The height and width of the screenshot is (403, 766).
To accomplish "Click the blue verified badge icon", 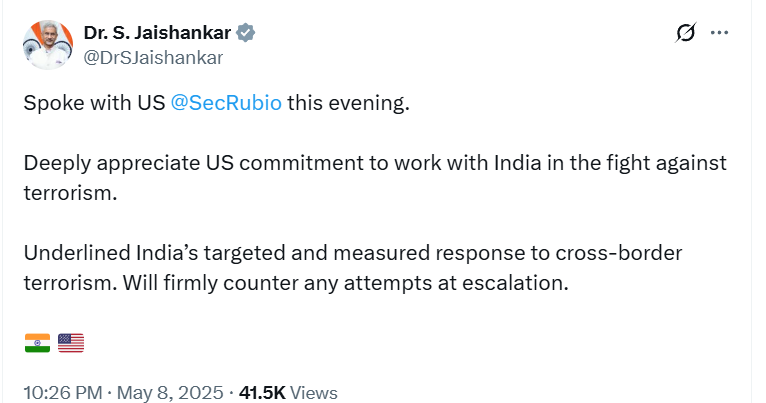I will tap(246, 33).
